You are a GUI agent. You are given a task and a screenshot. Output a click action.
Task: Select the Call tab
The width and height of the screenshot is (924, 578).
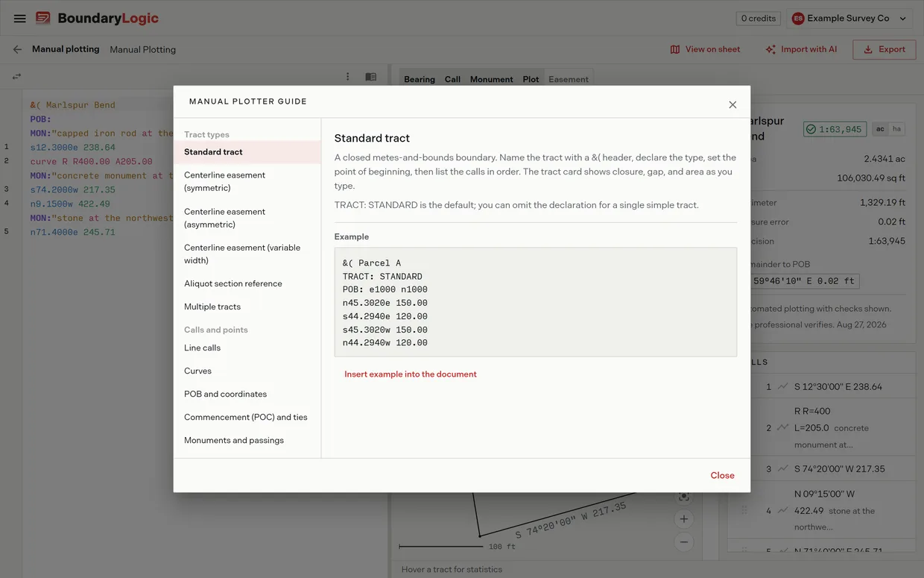(452, 79)
